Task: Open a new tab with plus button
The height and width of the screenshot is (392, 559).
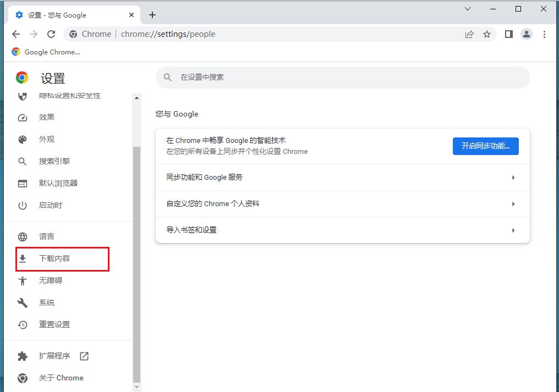Action: pos(152,15)
